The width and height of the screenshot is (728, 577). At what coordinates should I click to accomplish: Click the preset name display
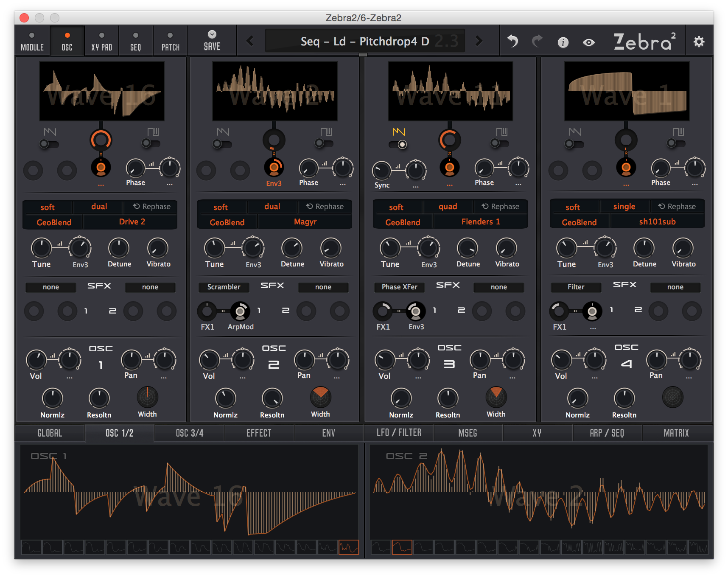click(365, 41)
